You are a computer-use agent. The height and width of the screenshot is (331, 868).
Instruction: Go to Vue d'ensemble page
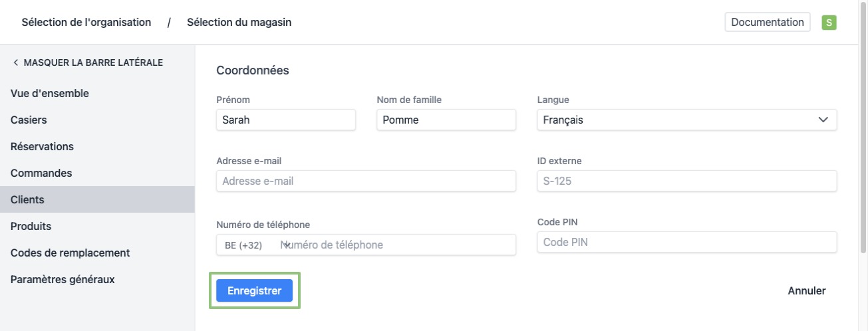point(50,94)
